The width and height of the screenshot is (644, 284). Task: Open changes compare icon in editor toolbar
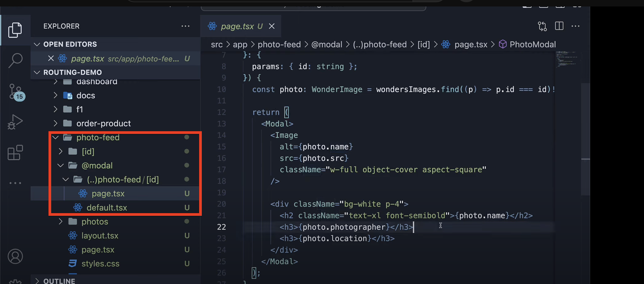[542, 26]
